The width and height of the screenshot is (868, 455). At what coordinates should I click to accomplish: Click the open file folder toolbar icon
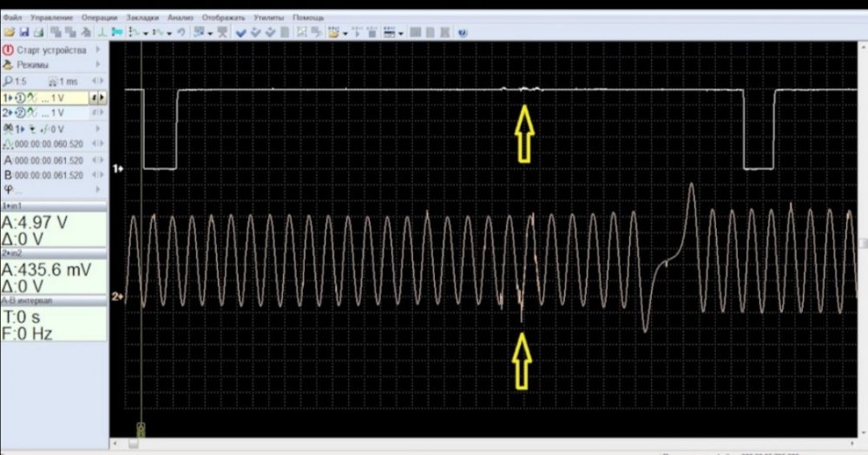coord(10,33)
